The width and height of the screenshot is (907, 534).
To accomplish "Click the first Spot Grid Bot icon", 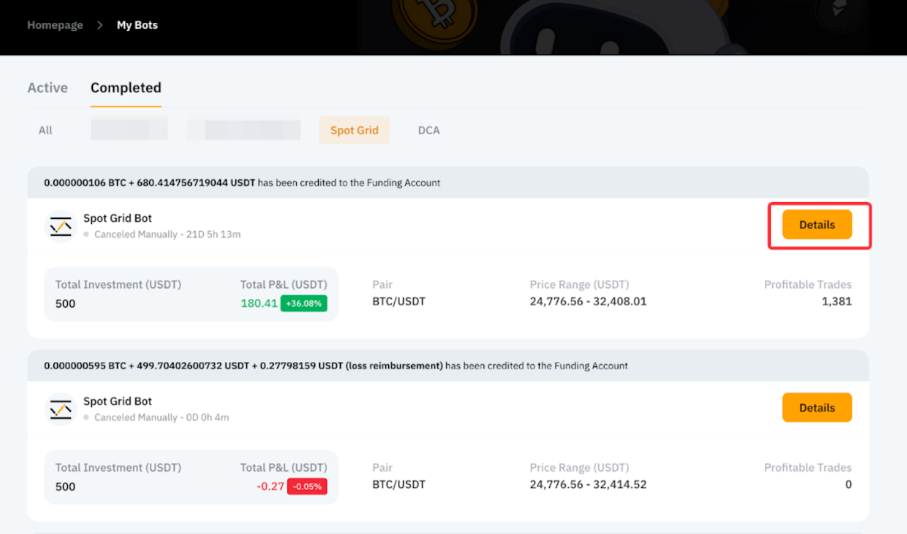I will 61,226.
